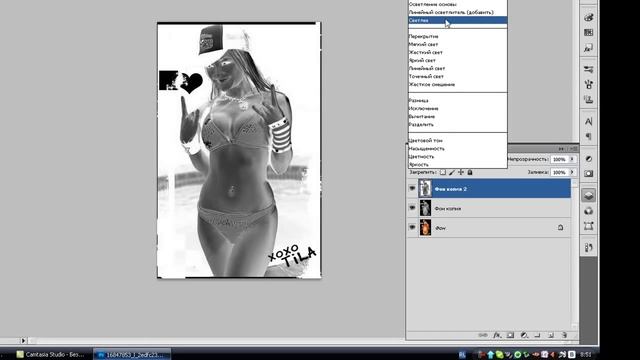Choose Цветовой тон blend mode
640x360 pixels.
(x=458, y=140)
